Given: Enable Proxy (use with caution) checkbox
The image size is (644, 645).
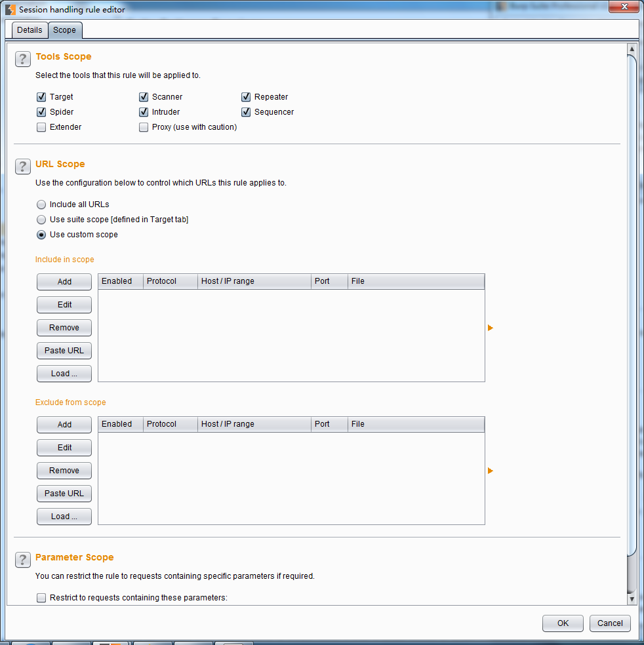Looking at the screenshot, I should coord(144,127).
